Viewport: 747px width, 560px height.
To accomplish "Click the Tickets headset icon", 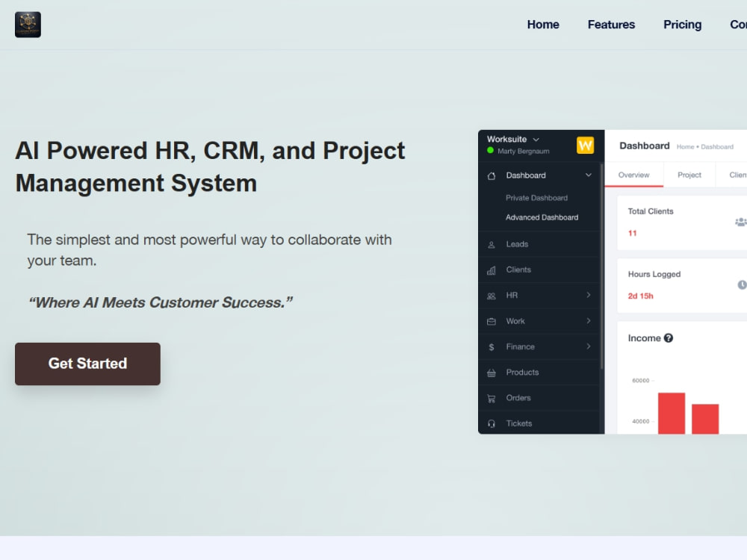I will point(492,424).
